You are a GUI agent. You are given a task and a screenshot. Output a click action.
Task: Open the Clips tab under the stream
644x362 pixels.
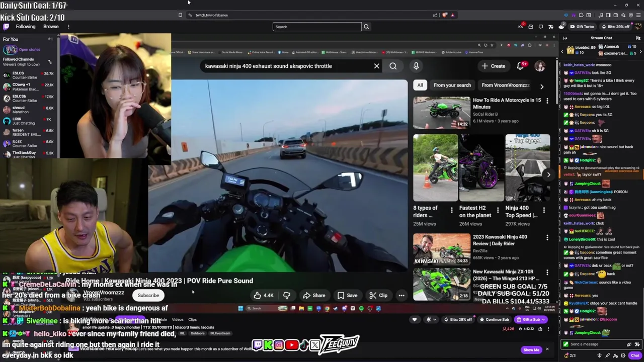(x=192, y=320)
